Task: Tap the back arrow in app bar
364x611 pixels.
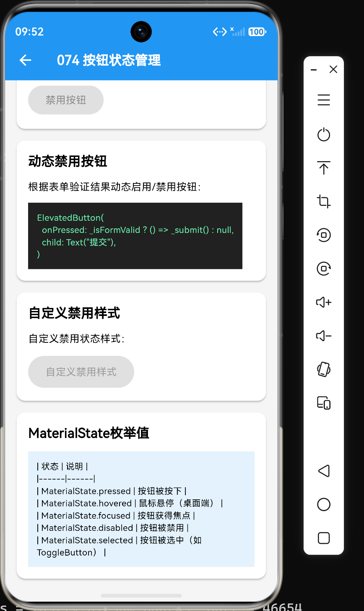Action: (26, 60)
